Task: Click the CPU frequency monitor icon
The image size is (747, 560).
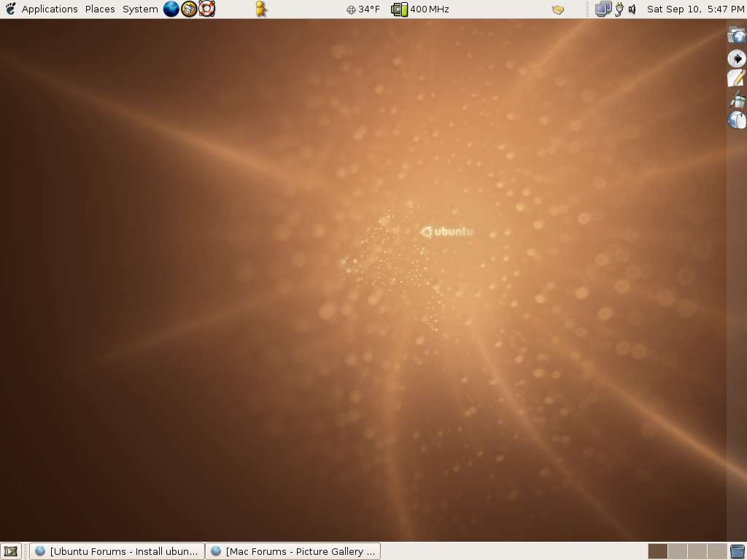Action: pos(399,9)
